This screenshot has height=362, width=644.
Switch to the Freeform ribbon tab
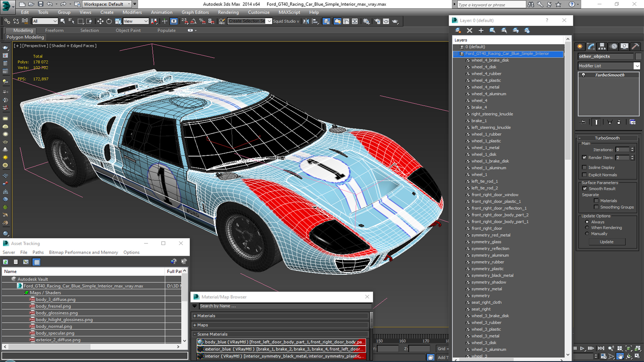(x=54, y=31)
